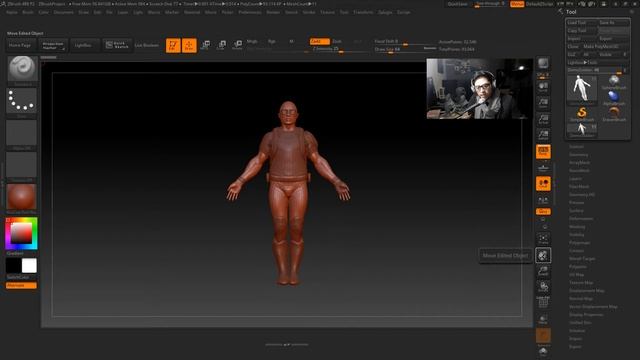Select the EraserBrush tool

(614, 114)
